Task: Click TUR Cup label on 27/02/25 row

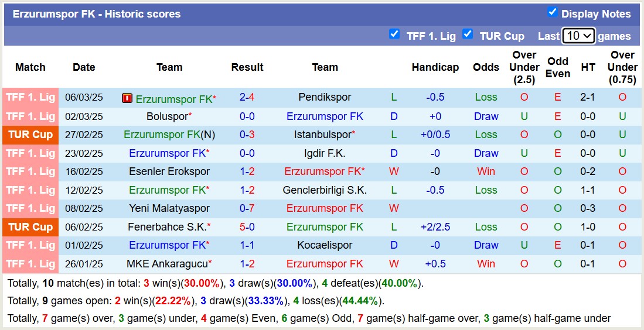Action: tap(30, 135)
